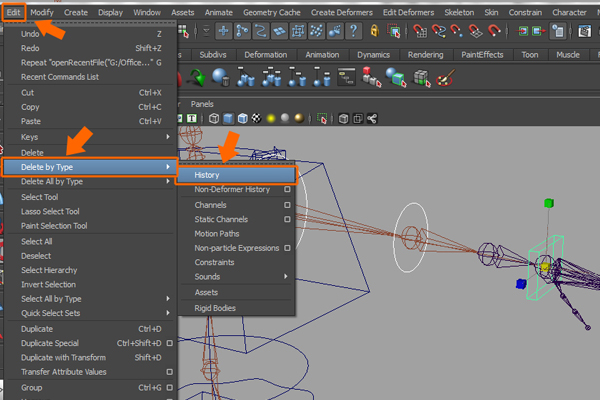Choose Delete by Type in Edit menu
The width and height of the screenshot is (600, 400).
[x=90, y=167]
